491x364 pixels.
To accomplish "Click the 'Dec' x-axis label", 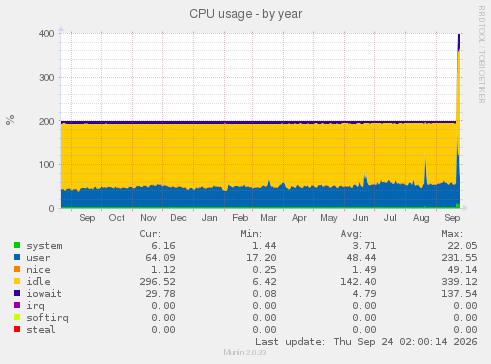I will click(x=178, y=218).
